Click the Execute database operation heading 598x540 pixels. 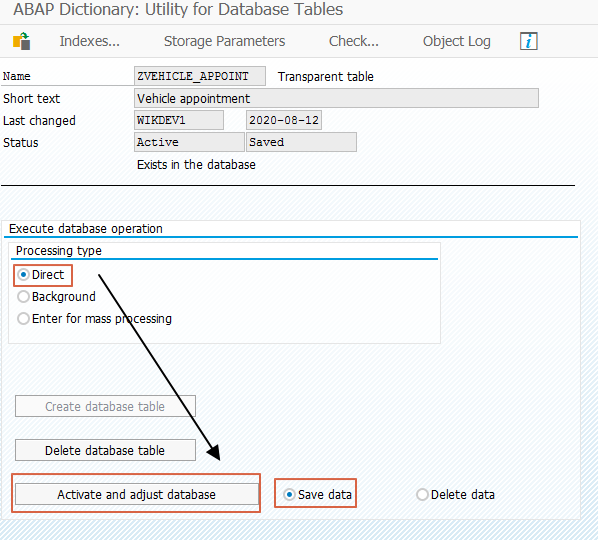click(86, 228)
